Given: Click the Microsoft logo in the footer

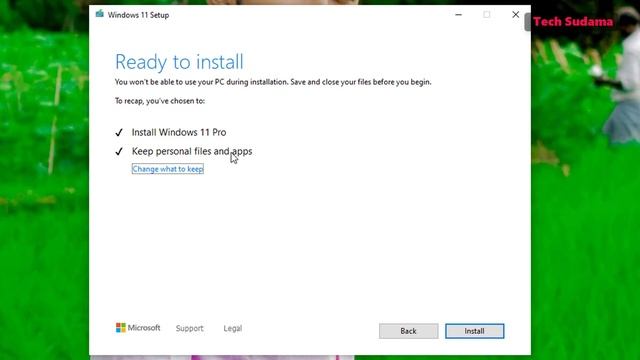Looking at the screenshot, I should pos(138,328).
